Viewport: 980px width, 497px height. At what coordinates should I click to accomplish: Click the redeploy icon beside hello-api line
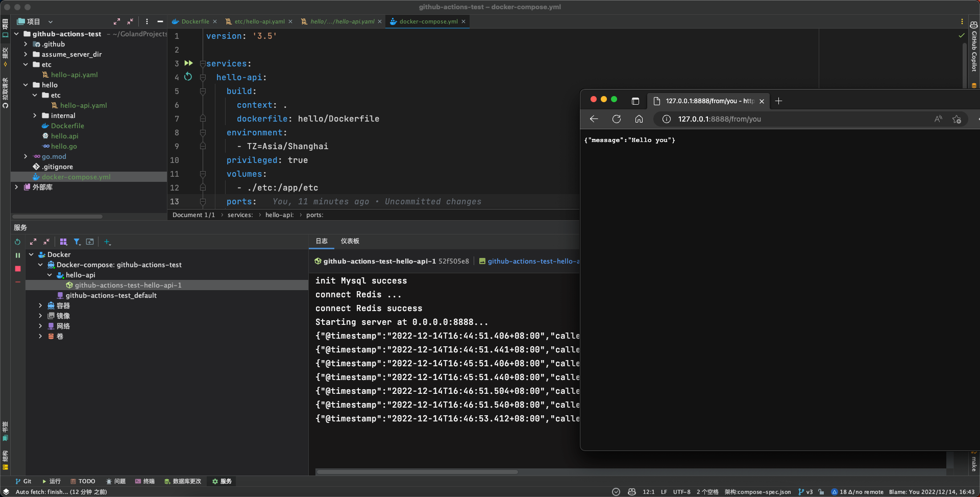tap(188, 77)
